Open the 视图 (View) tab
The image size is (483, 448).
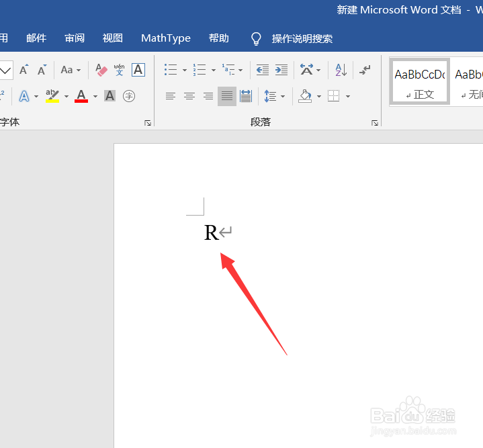point(113,38)
